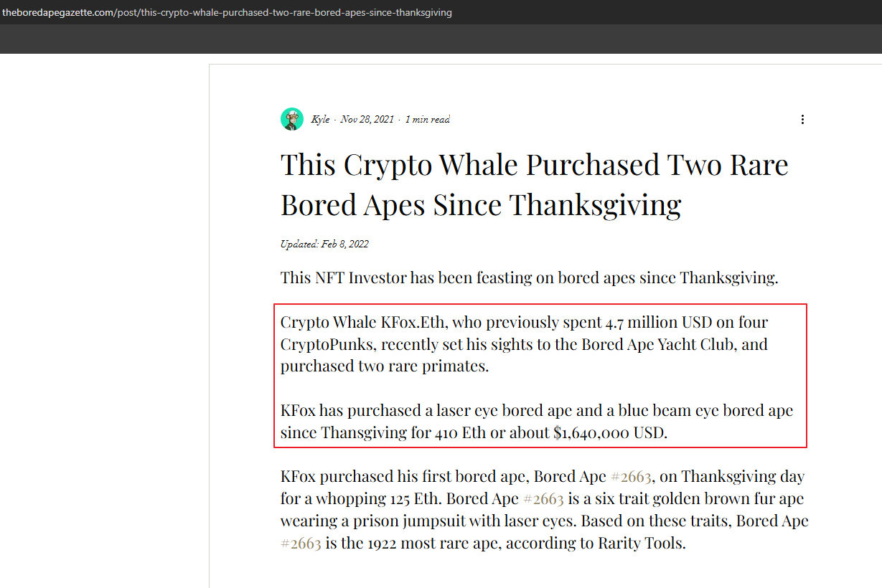Click the word 'CryptoPunks' in the article
The width and height of the screenshot is (882, 588).
point(327,344)
